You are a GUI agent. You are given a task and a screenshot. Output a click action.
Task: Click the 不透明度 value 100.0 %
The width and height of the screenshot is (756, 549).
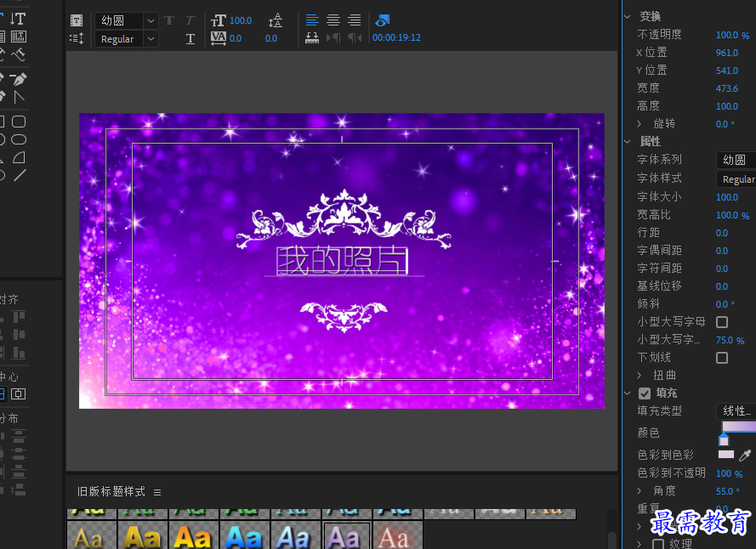[x=732, y=35]
